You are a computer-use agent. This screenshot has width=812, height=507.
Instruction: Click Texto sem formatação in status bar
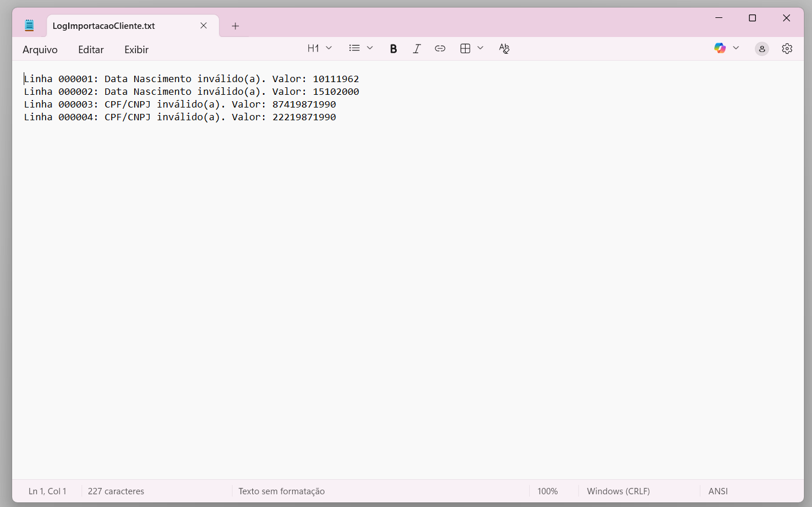[282, 491]
